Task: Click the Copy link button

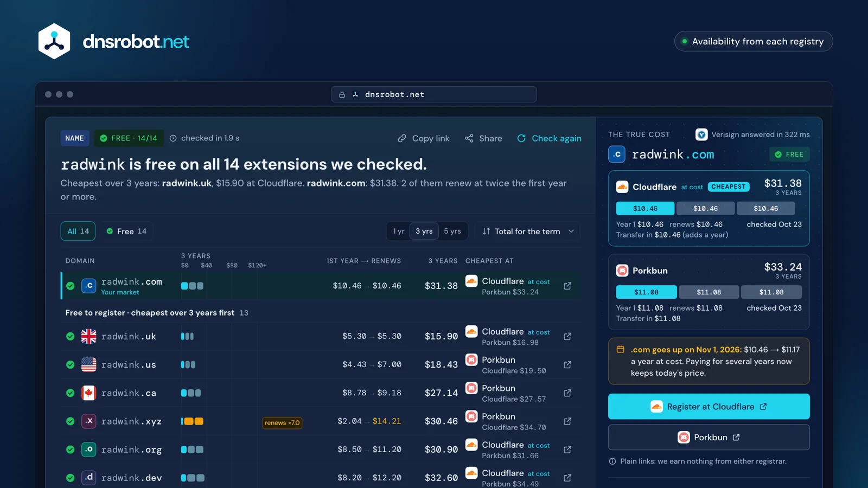Action: point(424,138)
